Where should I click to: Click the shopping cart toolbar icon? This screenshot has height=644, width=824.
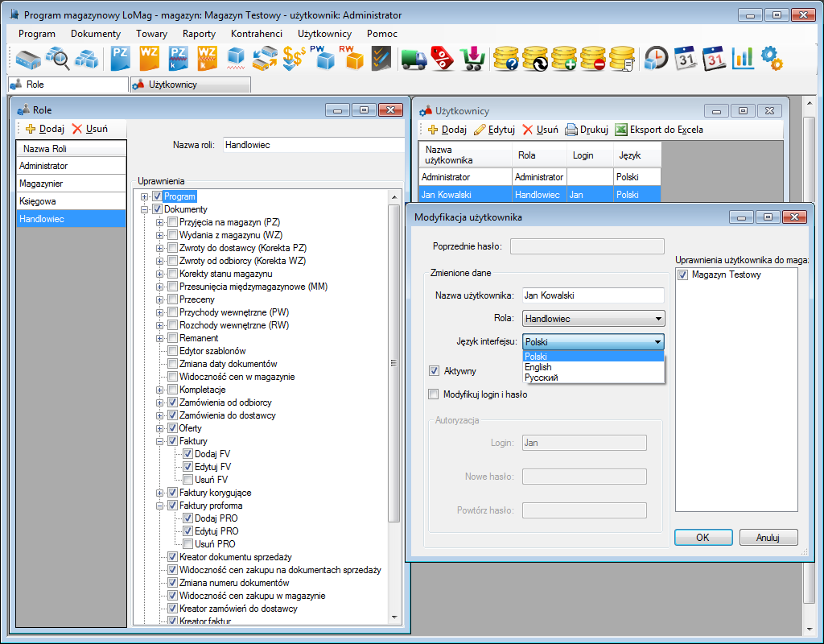pyautogui.click(x=472, y=58)
